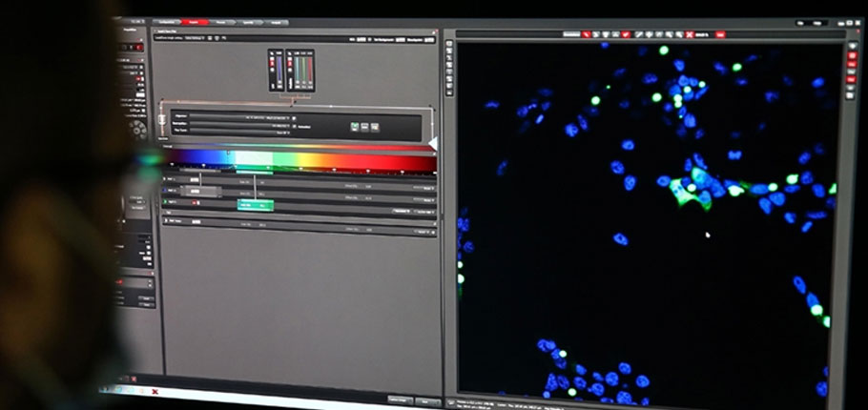868x410 pixels.
Task: Click the red X icon in taskbar
Action: (155, 392)
